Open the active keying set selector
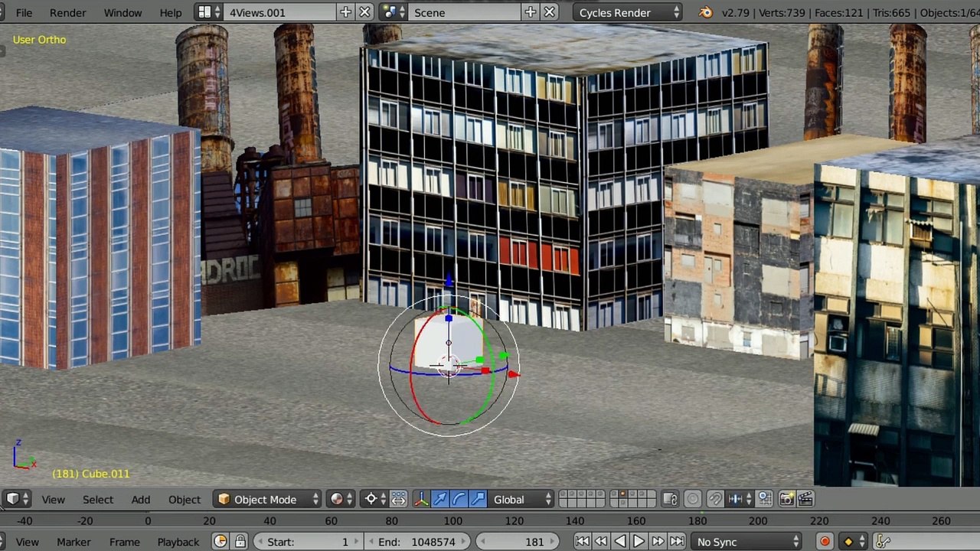The width and height of the screenshot is (980, 551). point(854,542)
